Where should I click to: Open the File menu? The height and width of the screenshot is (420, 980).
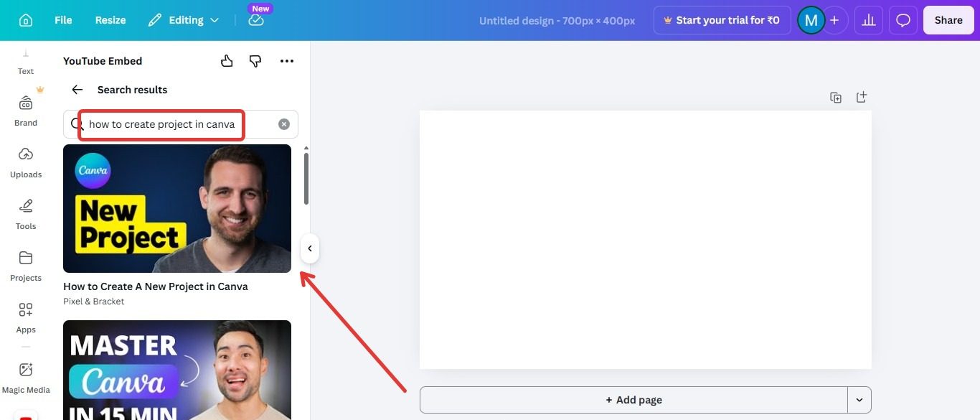pyautogui.click(x=63, y=20)
